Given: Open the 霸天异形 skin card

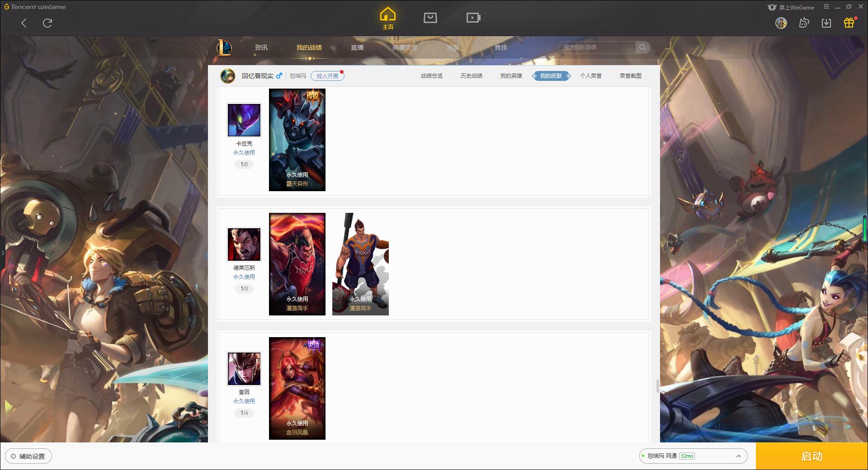Looking at the screenshot, I should coord(297,140).
